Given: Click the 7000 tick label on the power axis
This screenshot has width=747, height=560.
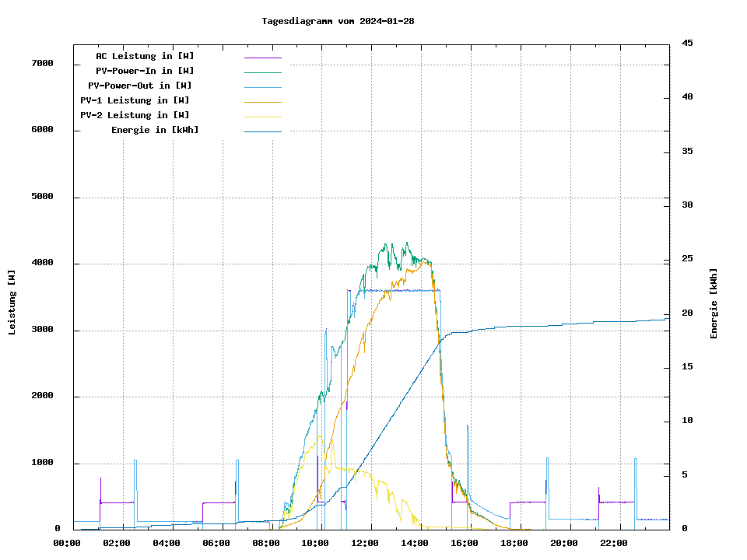Looking at the screenshot, I should coord(42,63).
